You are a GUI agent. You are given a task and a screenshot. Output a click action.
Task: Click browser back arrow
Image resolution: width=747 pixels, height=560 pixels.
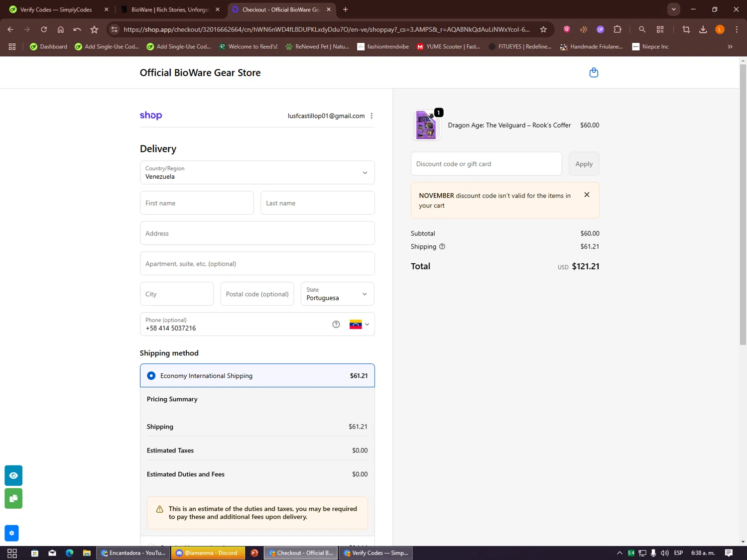tap(10, 29)
